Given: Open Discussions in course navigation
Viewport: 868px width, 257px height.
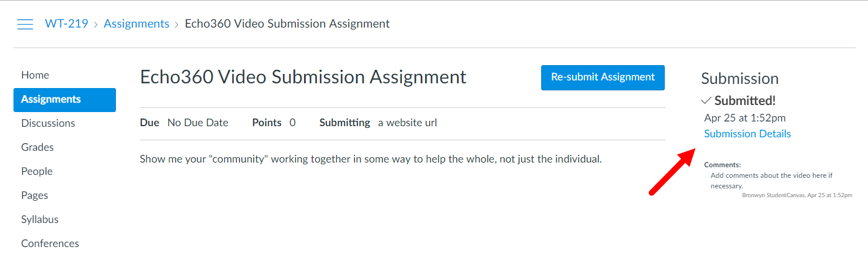Looking at the screenshot, I should point(48,123).
